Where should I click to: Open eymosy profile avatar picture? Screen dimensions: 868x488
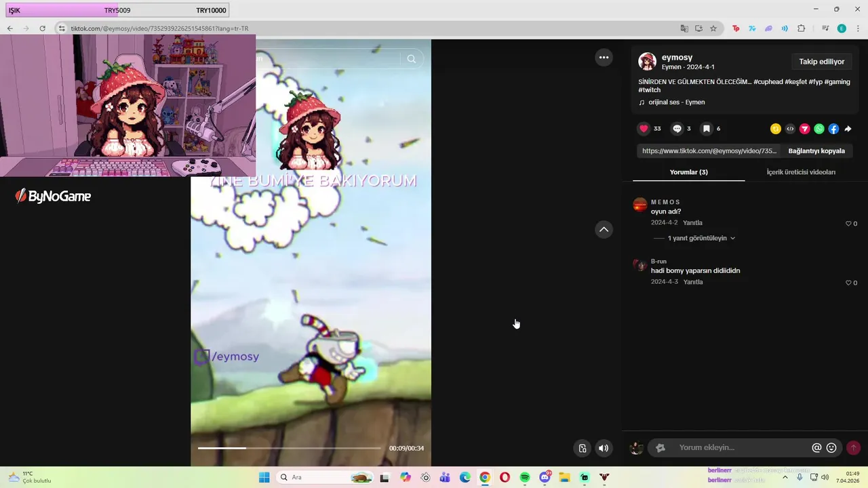click(647, 62)
